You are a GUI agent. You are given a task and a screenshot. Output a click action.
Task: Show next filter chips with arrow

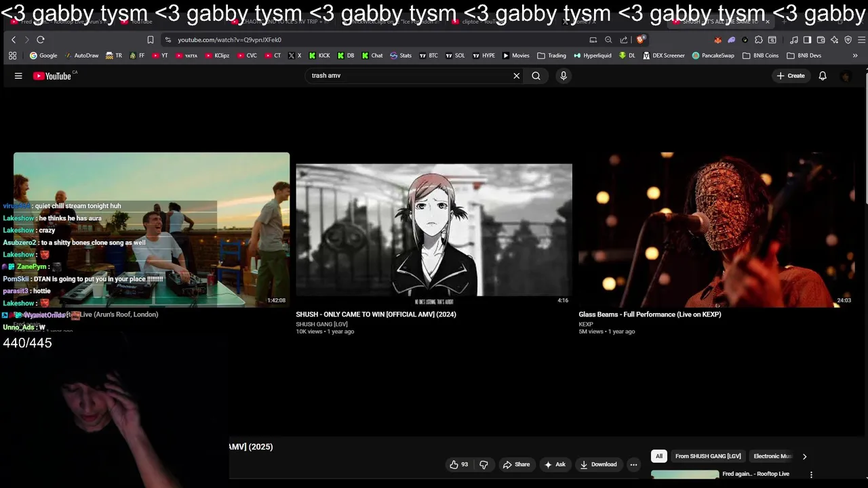804,456
